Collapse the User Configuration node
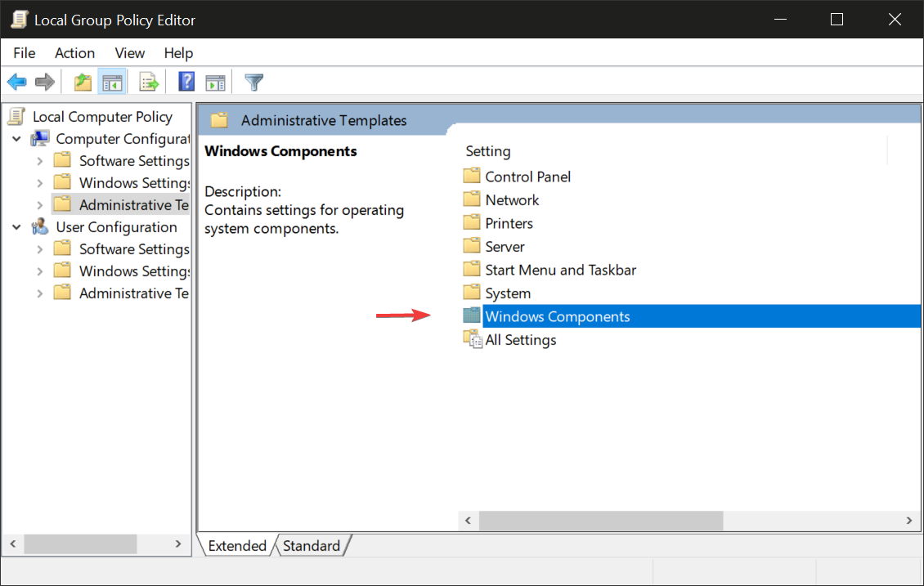The height and width of the screenshot is (586, 924). pos(16,227)
